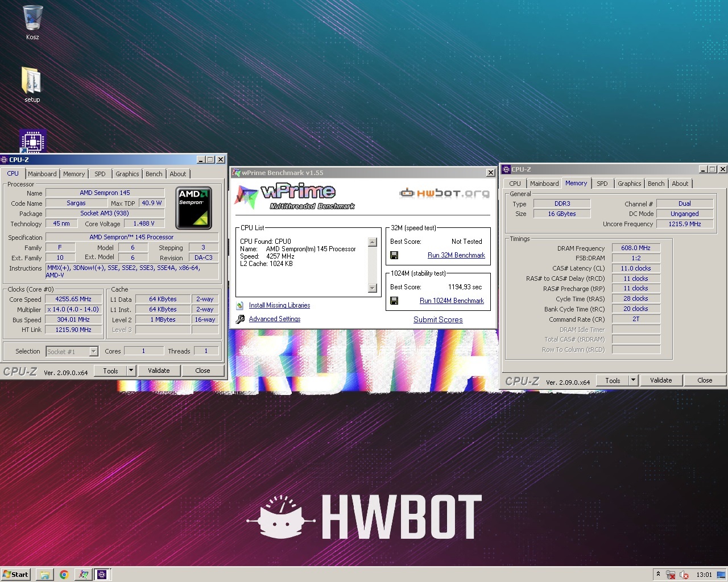Click Validate in left CPU-Z
The height and width of the screenshot is (582, 728).
point(159,371)
